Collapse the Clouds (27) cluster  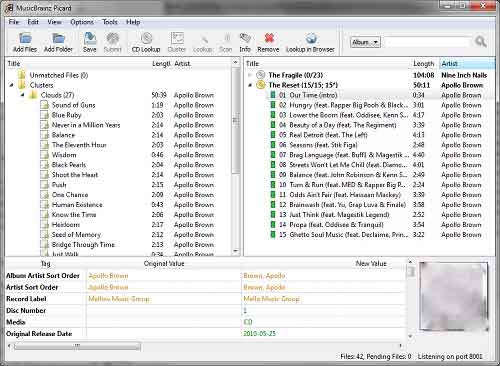pos(23,95)
